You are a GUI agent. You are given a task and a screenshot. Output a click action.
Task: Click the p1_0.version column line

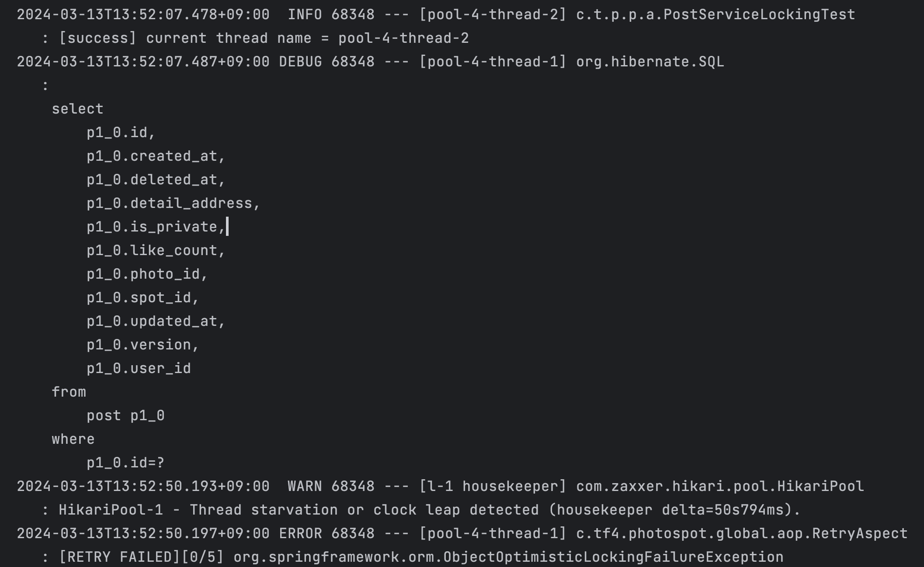coord(142,345)
